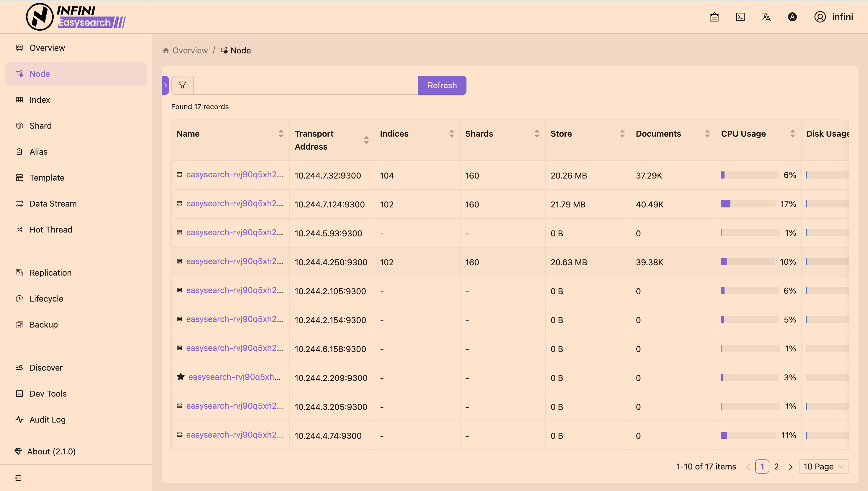Switch to the Index section
Image resolution: width=868 pixels, height=491 pixels.
click(x=40, y=99)
